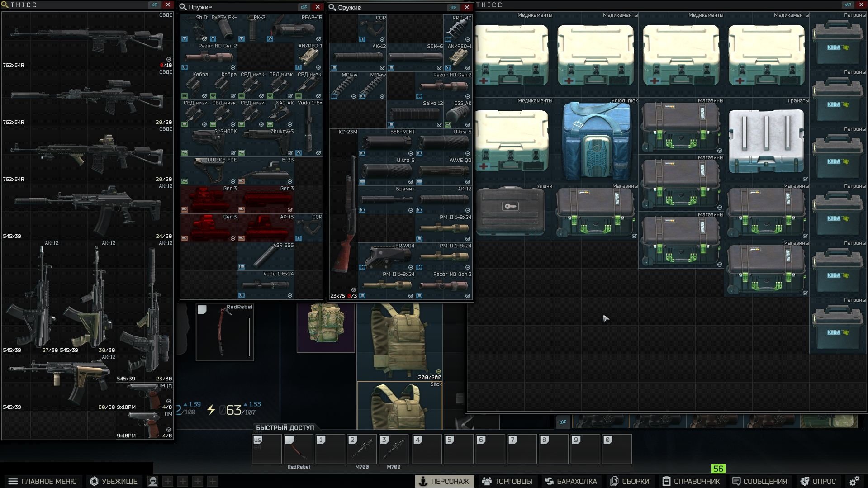The width and height of the screenshot is (868, 488).
Task: Open the СПРАВОЧНИК handbook
Action: pos(691,481)
